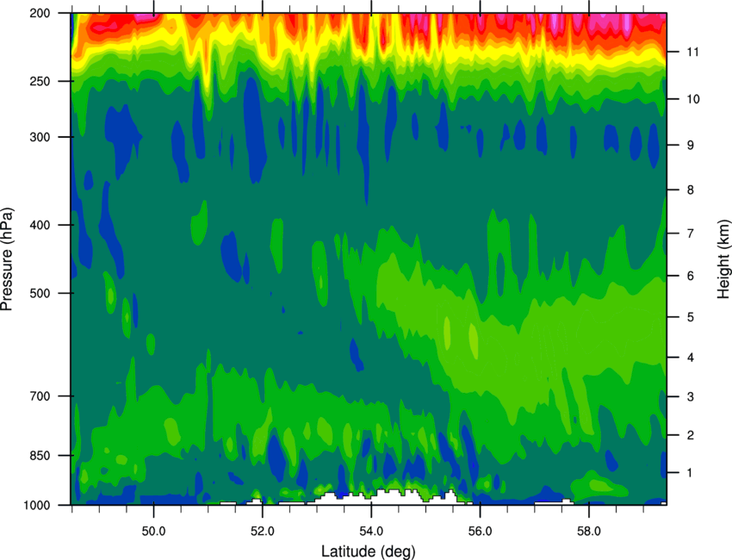Click the 56.0 latitude label
732x560 pixels.
tap(481, 532)
